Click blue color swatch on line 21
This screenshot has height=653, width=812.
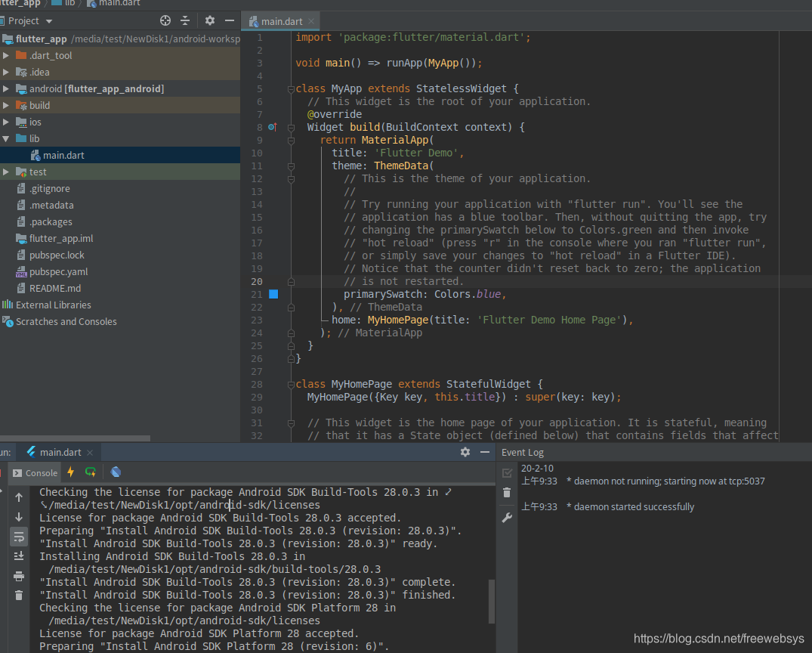tap(273, 294)
